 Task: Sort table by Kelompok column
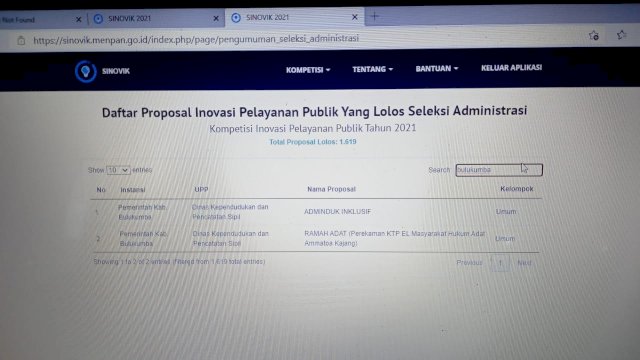tap(517, 189)
